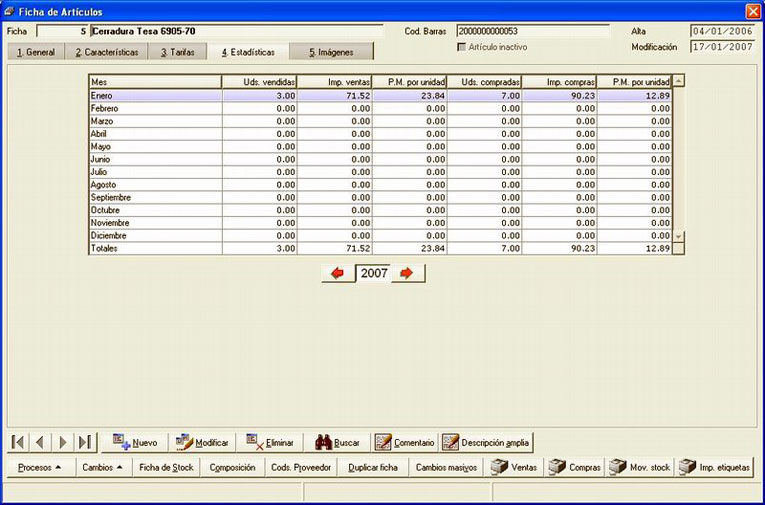Image resolution: width=765 pixels, height=505 pixels.
Task: Go to the first record
Action: [x=18, y=443]
